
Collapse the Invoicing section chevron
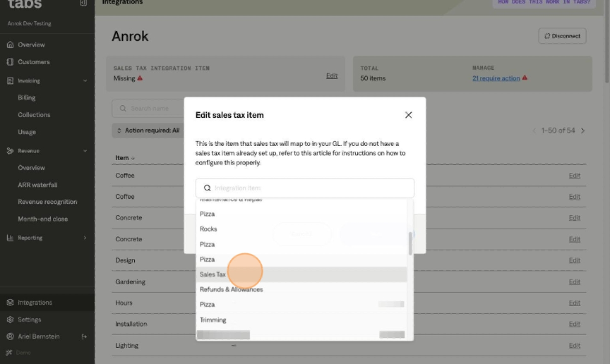point(85,81)
